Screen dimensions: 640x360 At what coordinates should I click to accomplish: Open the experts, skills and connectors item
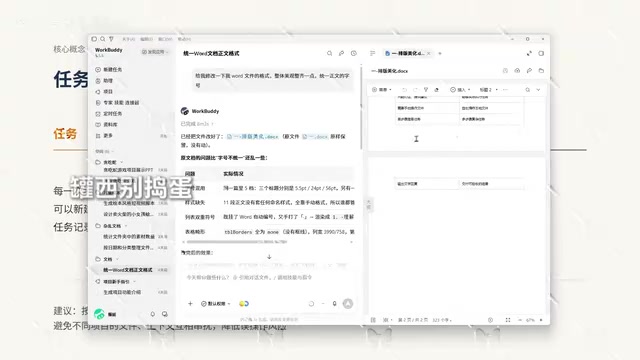pyautogui.click(x=118, y=102)
